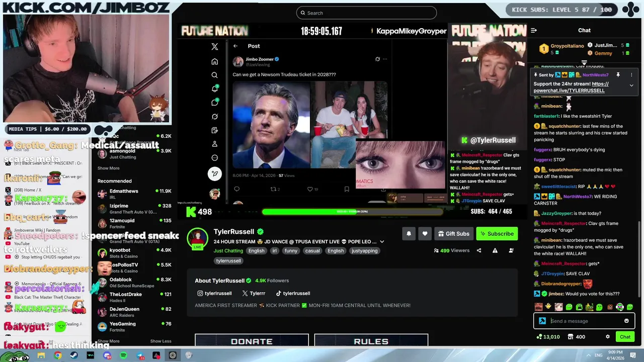This screenshot has width=644, height=362.
Task: Click the repost icon under the post
Action: [273, 189]
